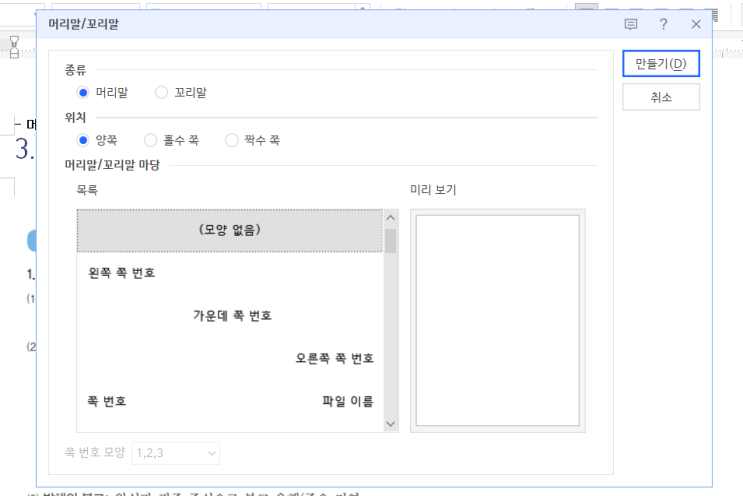Select 쪽 번호 / 파일 이름 template row
743x496 pixels.
pyautogui.click(x=230, y=401)
